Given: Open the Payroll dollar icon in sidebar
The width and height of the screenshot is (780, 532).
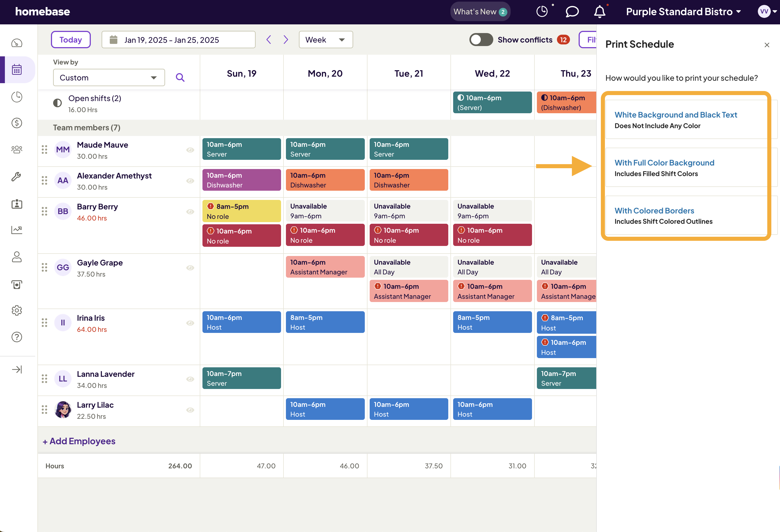Looking at the screenshot, I should (x=17, y=123).
